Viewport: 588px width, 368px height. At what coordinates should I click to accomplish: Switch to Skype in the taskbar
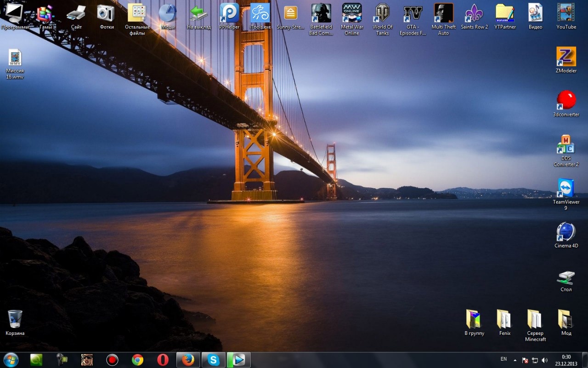pyautogui.click(x=213, y=360)
